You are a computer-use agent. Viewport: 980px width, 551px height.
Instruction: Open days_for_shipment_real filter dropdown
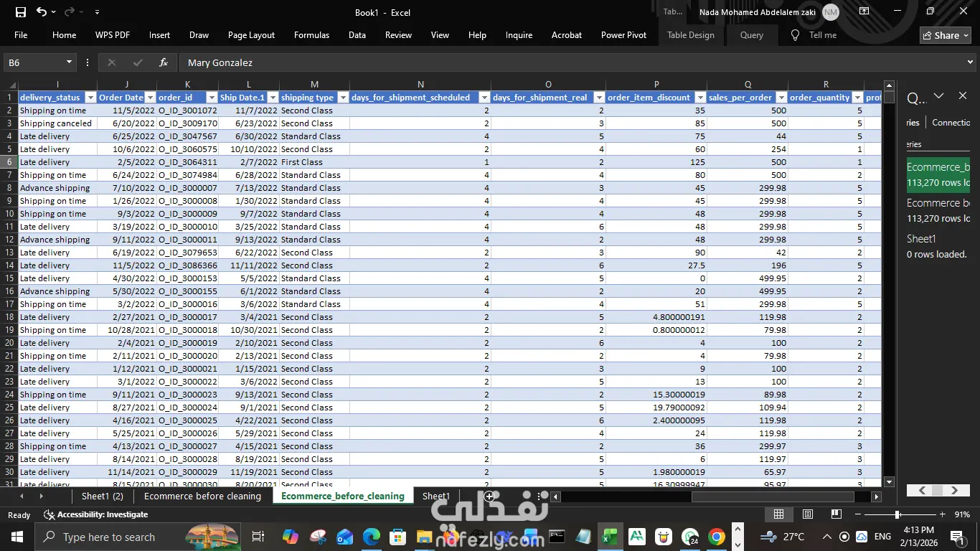point(599,98)
